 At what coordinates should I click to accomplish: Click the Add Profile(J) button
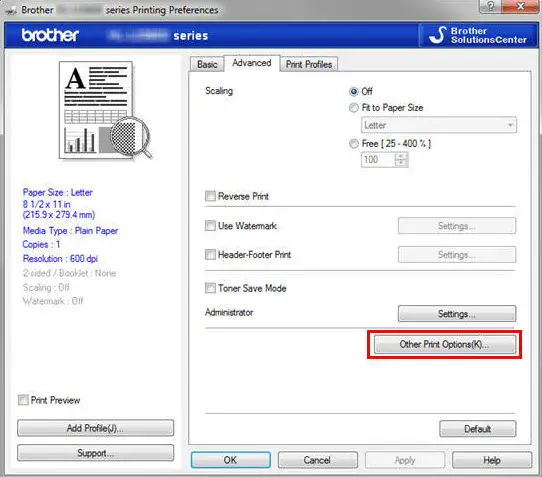click(95, 428)
